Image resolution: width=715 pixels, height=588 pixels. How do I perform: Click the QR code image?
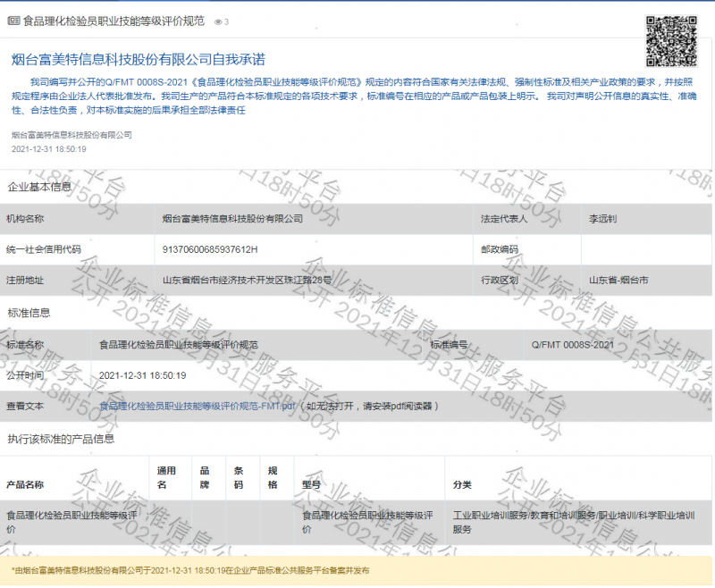coord(670,41)
